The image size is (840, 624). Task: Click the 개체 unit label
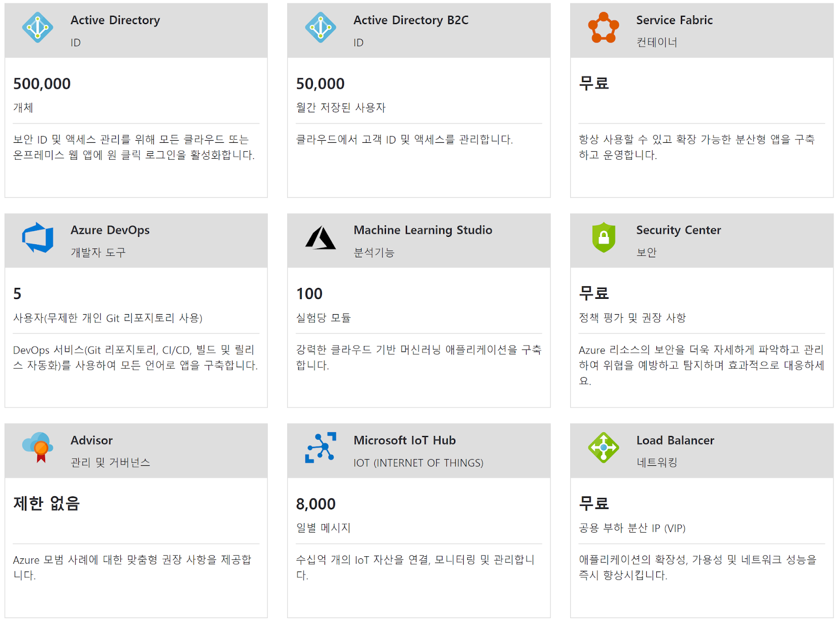pyautogui.click(x=23, y=108)
